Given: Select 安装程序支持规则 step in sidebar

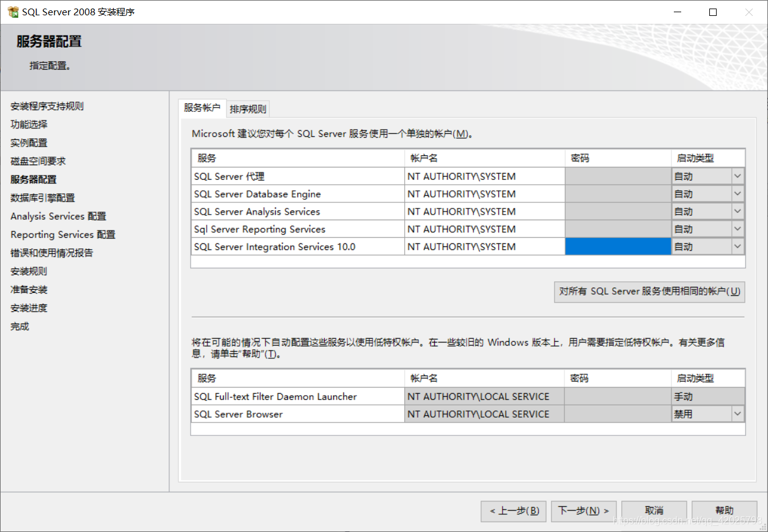Looking at the screenshot, I should click(x=47, y=106).
